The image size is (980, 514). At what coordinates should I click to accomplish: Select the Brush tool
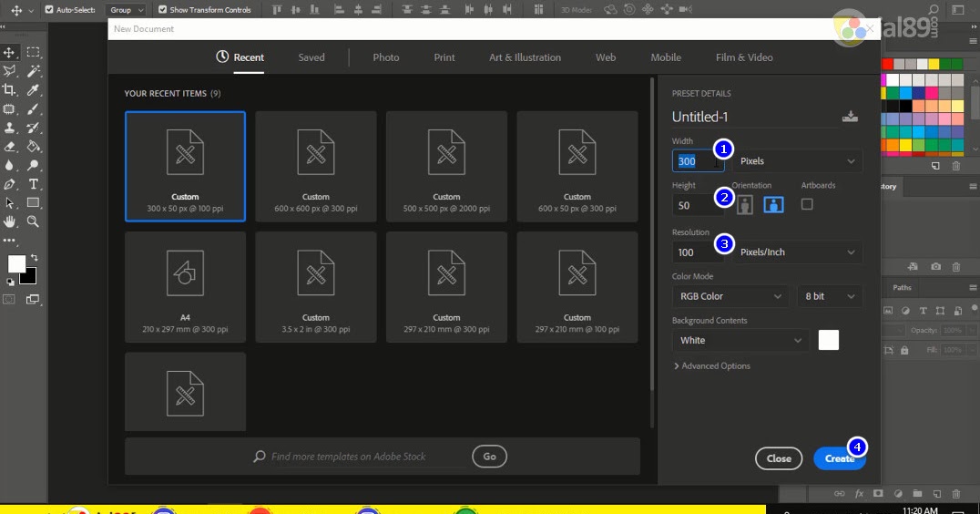(x=33, y=109)
